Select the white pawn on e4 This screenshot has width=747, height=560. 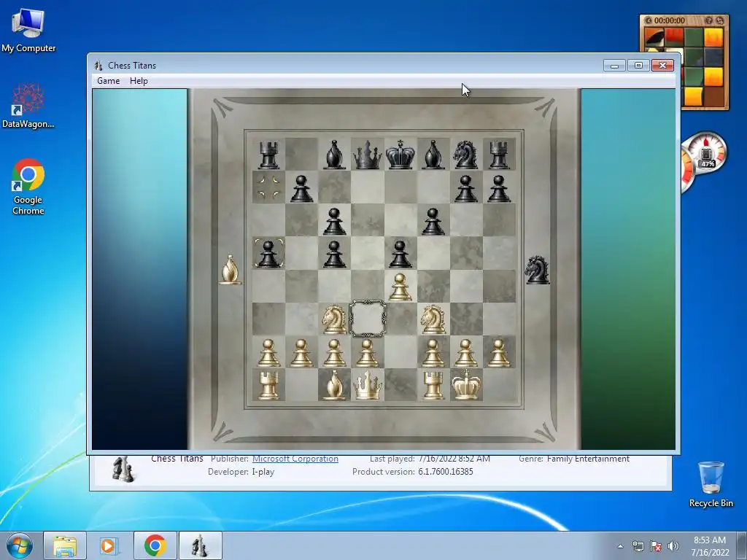coord(400,287)
